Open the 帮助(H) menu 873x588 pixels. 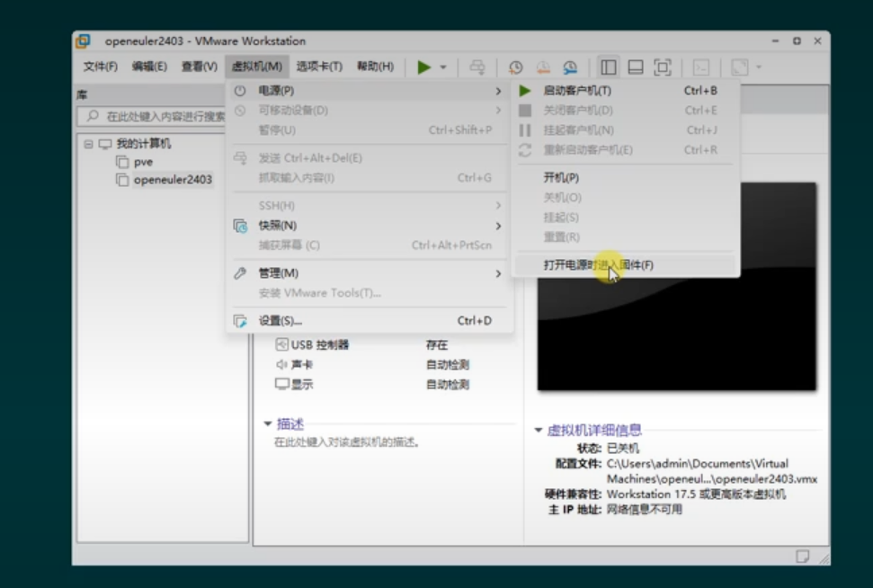click(375, 67)
